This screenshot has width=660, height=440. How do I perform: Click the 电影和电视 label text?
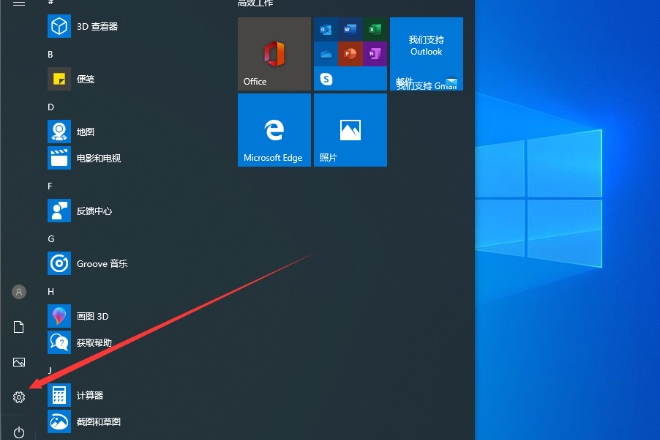click(x=98, y=158)
